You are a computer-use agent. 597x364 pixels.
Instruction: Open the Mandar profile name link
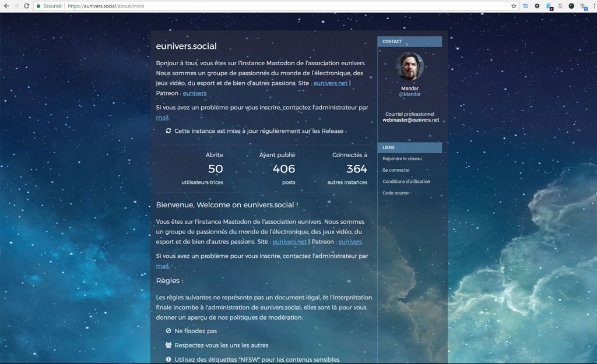pyautogui.click(x=410, y=89)
